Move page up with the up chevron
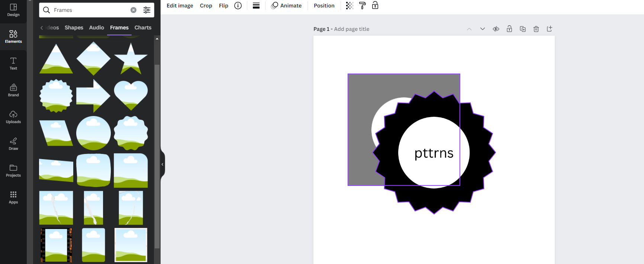Image resolution: width=644 pixels, height=264 pixels. (469, 29)
